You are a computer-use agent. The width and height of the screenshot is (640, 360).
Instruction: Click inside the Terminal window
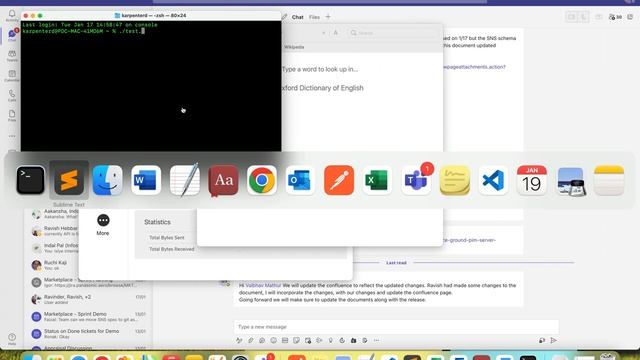(151, 86)
